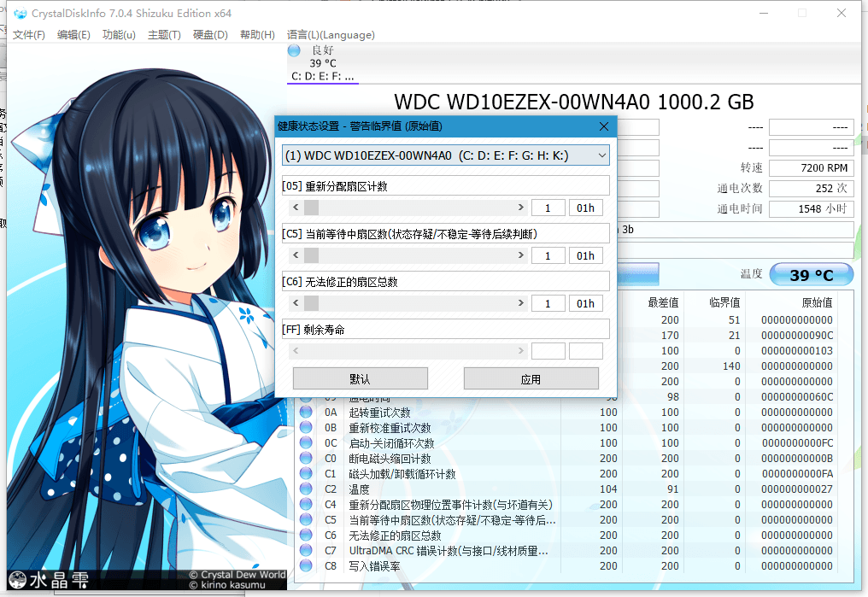Click the [05] 重新分配扇区计数 slider thumb
Viewport: 868px width, 597px height.
[x=311, y=208]
